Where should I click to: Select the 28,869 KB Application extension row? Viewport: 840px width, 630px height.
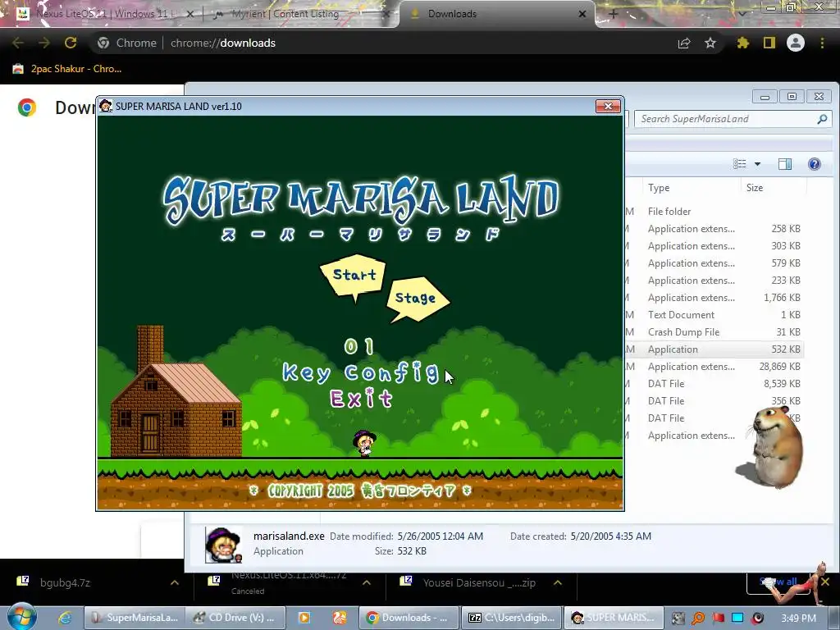pos(715,367)
